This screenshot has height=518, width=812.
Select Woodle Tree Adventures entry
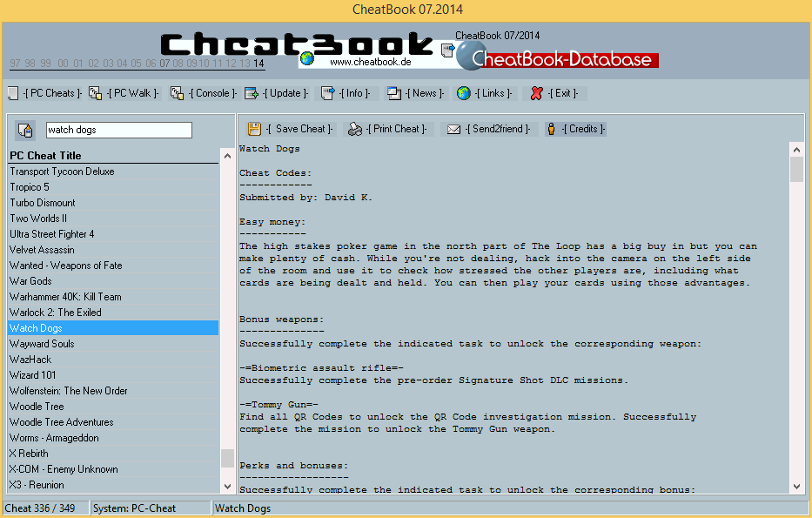(114, 422)
